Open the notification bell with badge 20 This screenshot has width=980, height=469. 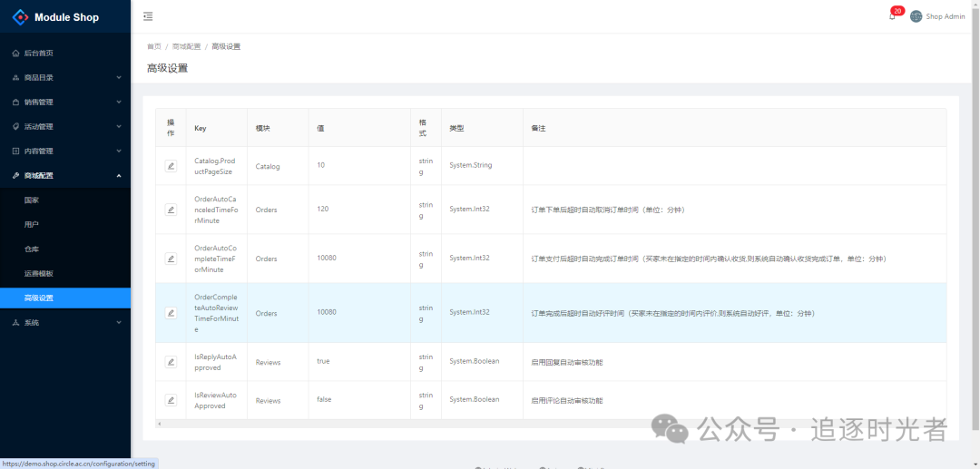(892, 16)
